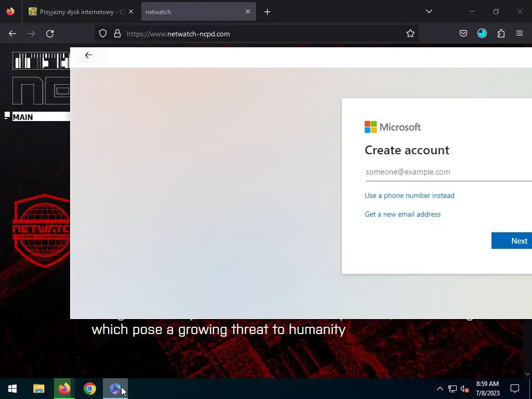Reload the current page
Screen dimensions: 532x399
coord(50,34)
